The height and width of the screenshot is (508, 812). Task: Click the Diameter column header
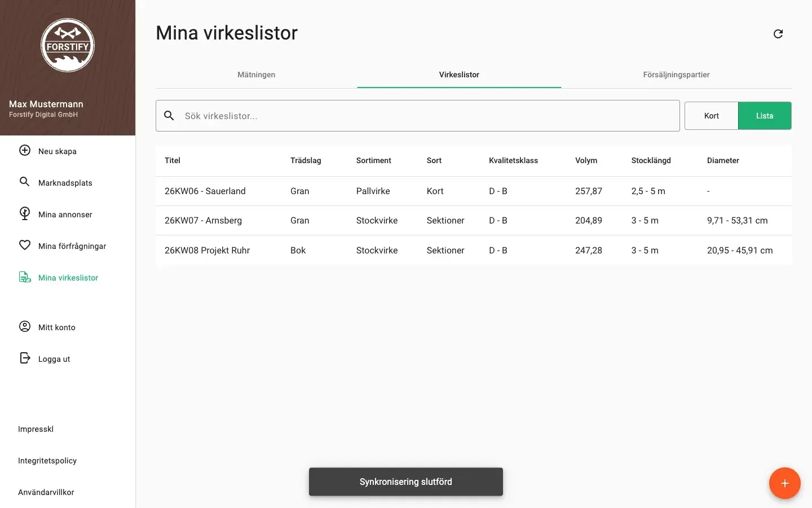723,160
